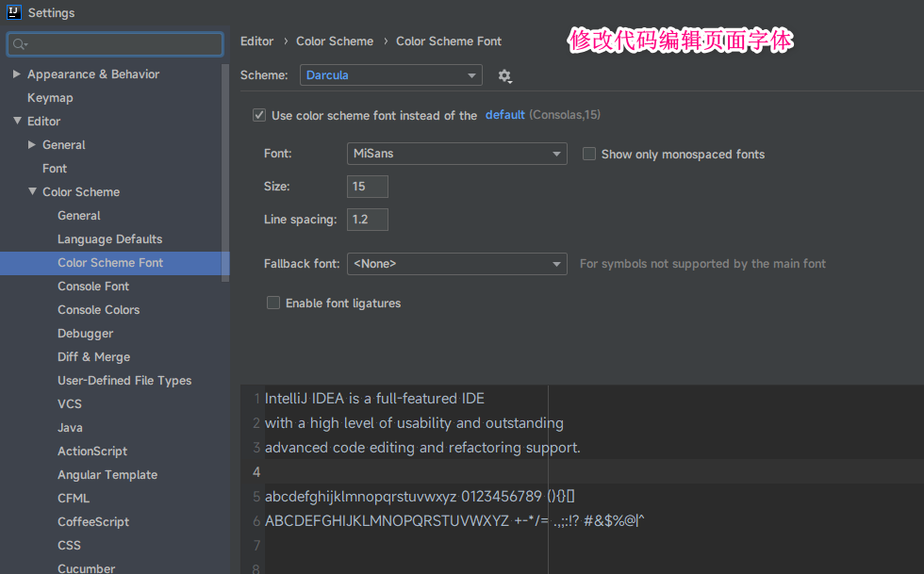This screenshot has height=574, width=924.
Task: Open the Fallback font dropdown
Action: [456, 263]
